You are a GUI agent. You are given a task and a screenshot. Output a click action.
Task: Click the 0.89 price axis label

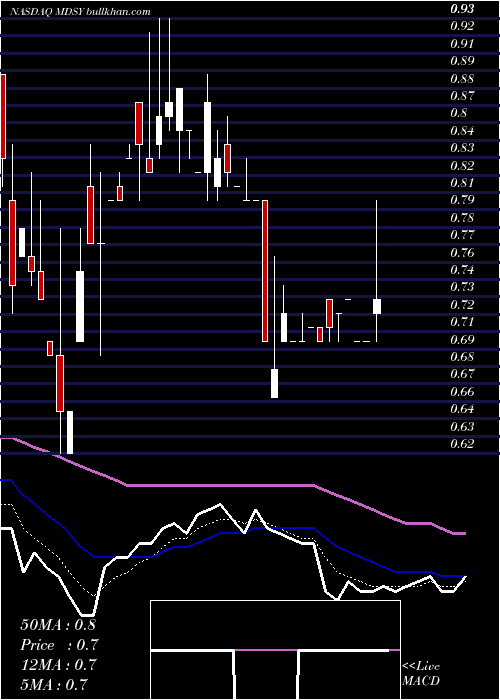[x=461, y=60]
